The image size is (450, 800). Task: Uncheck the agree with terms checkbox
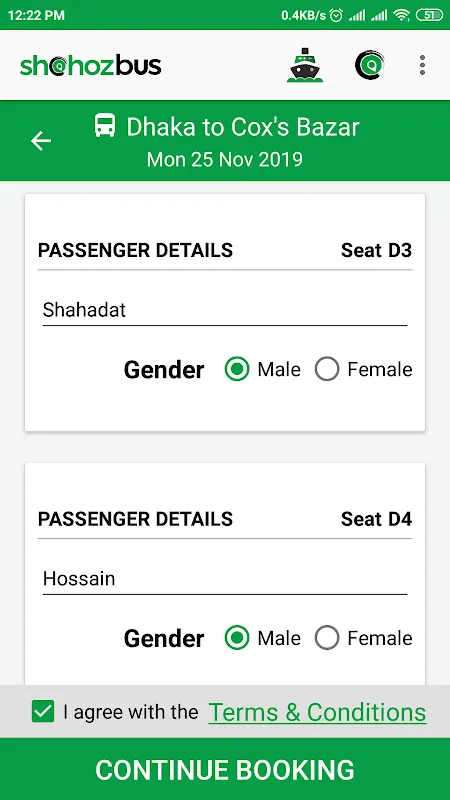point(43,711)
